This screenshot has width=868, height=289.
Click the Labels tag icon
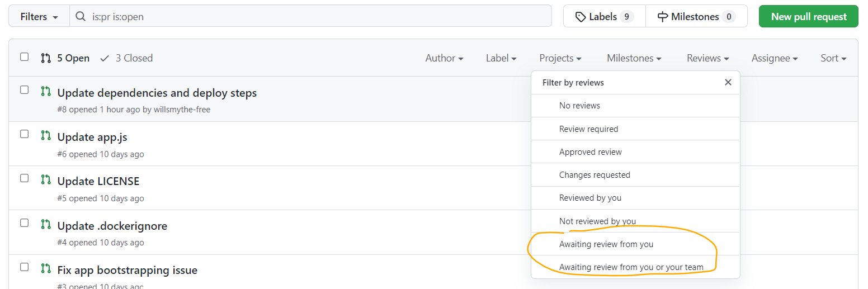click(x=581, y=17)
